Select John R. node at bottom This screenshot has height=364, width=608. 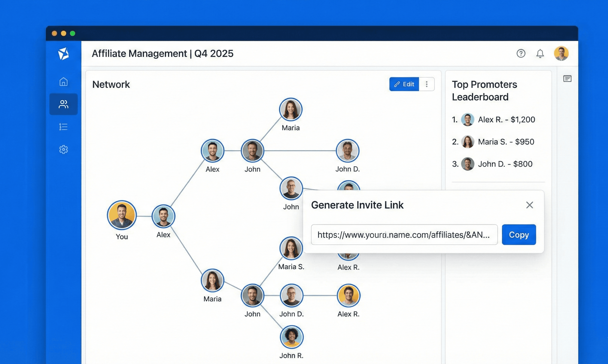pos(291,337)
